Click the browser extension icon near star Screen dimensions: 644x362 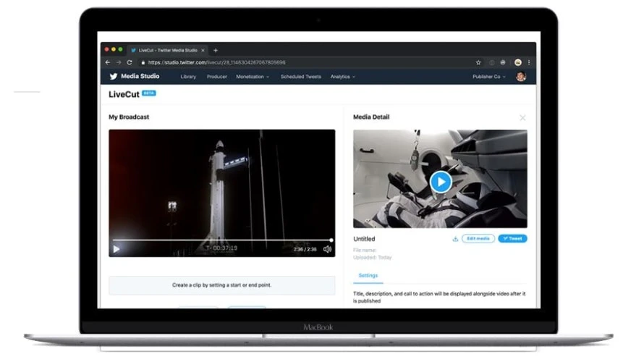coord(491,62)
